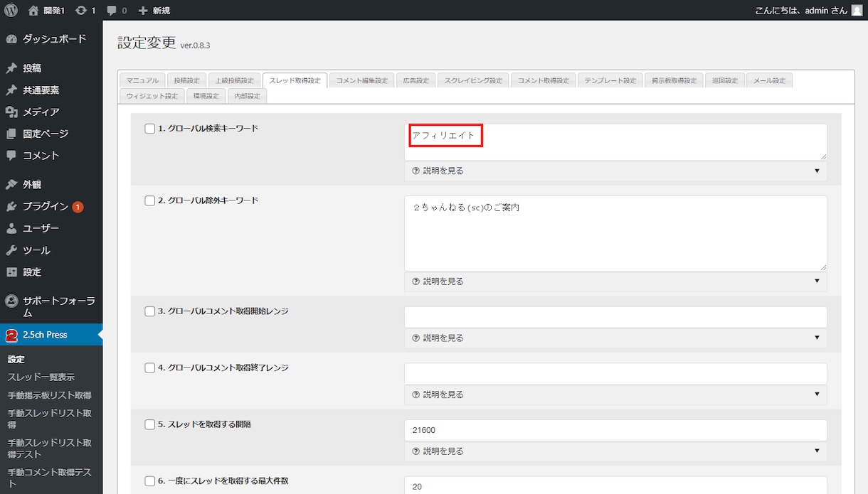Tick checkbox for 3. グローバルコメント取得開始レンジ
Image resolution: width=868 pixels, height=494 pixels.
pyautogui.click(x=150, y=311)
